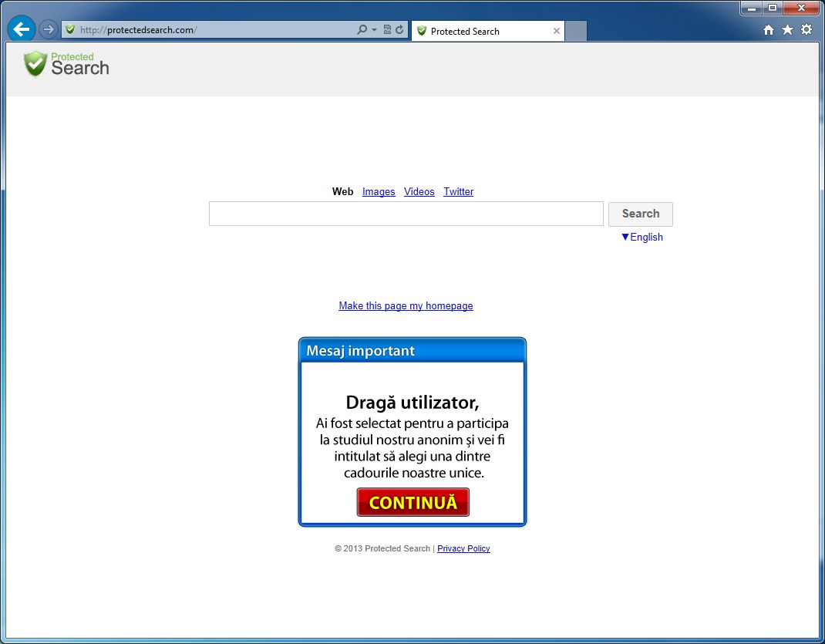Switch to Images search

(x=379, y=191)
